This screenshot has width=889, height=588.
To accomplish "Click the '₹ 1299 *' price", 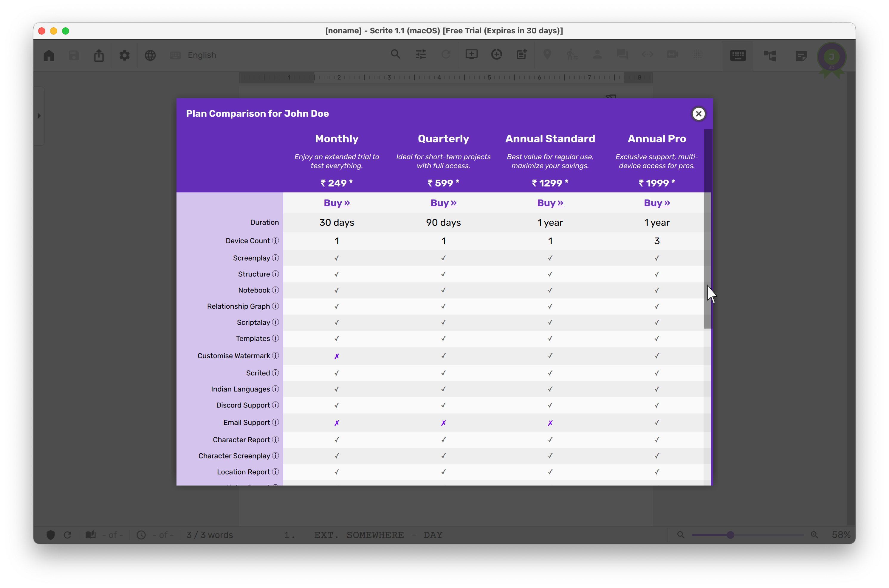I will [550, 183].
